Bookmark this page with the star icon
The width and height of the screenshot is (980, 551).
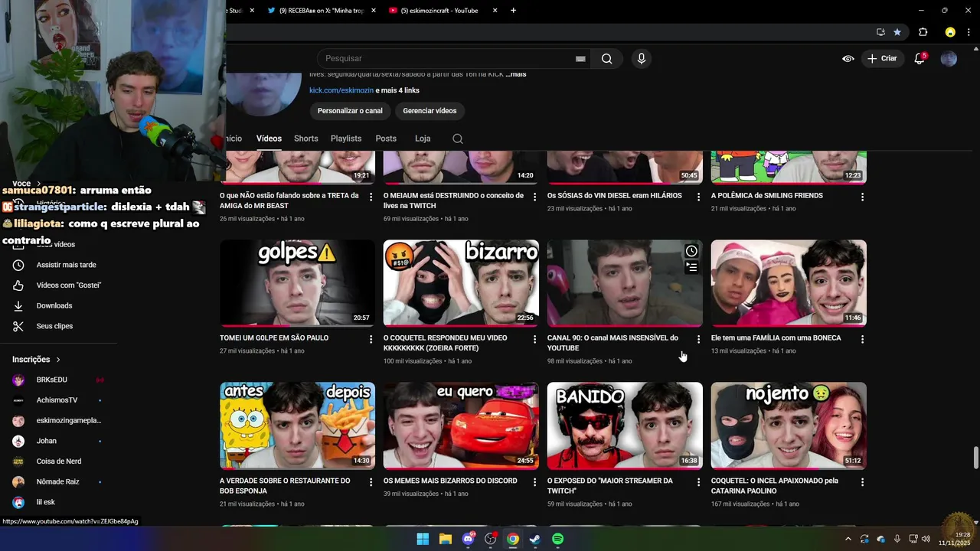(897, 32)
